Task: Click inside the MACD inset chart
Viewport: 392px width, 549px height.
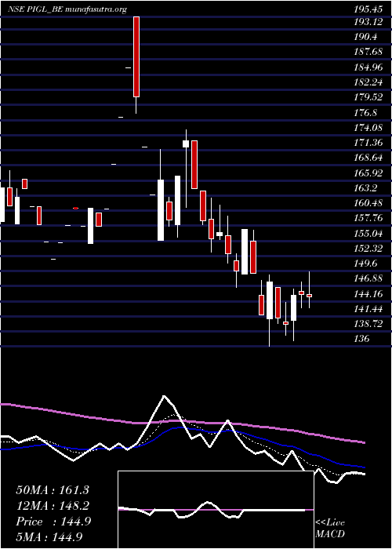Action: [216, 510]
